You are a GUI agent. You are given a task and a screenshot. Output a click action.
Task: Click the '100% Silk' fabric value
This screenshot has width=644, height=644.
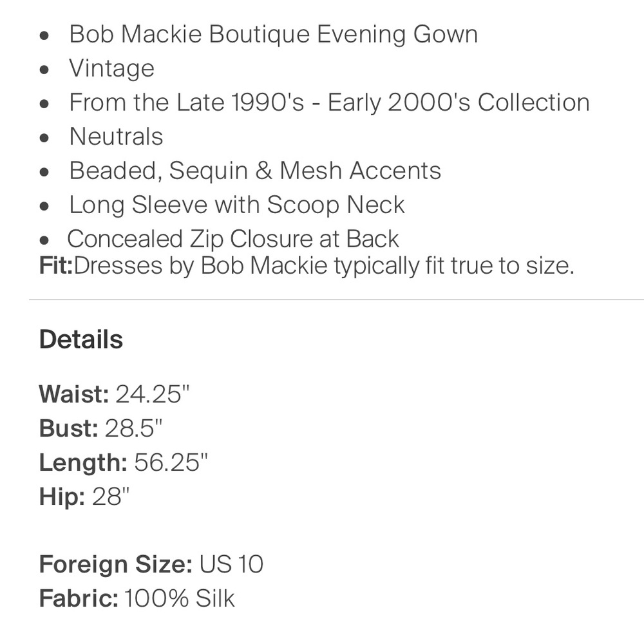click(180, 598)
